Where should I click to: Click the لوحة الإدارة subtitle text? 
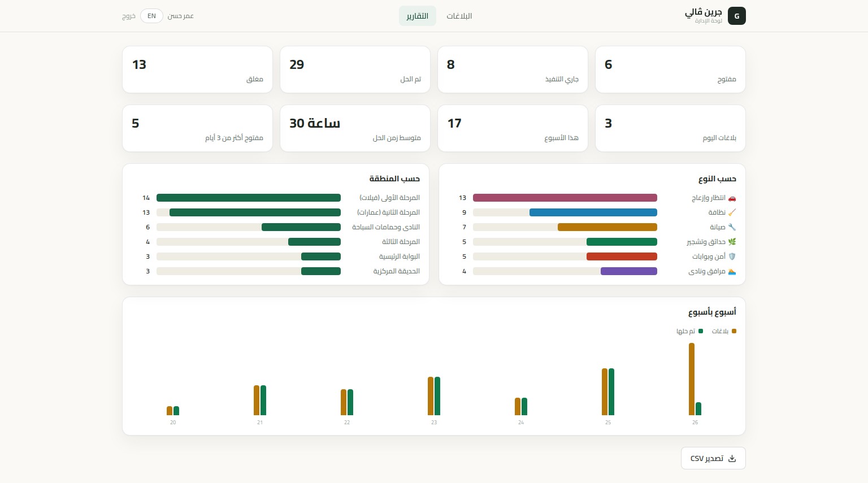tap(709, 21)
